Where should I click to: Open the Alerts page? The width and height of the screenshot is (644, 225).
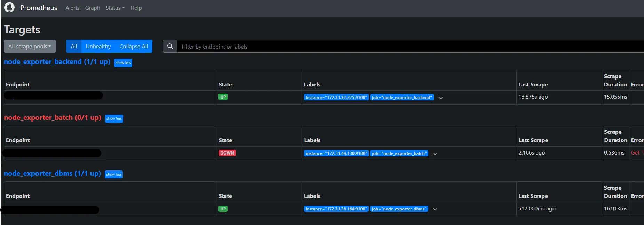coord(72,8)
